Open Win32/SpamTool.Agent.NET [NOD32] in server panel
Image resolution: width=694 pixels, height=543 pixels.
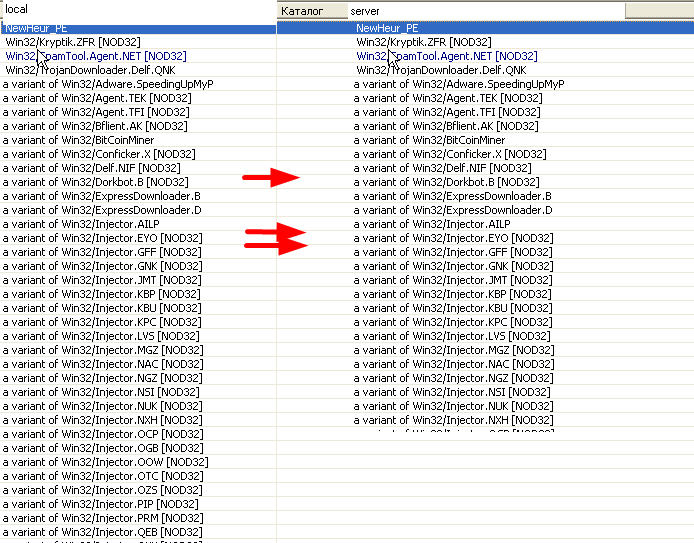[x=447, y=56]
